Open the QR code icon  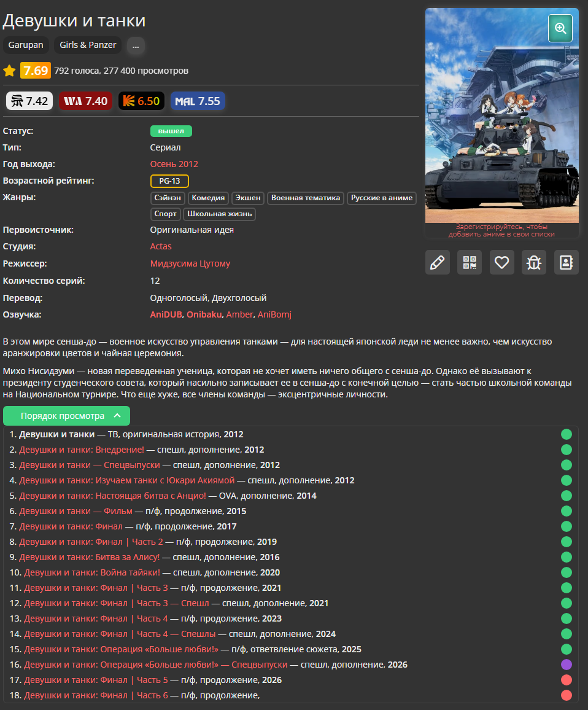point(470,262)
